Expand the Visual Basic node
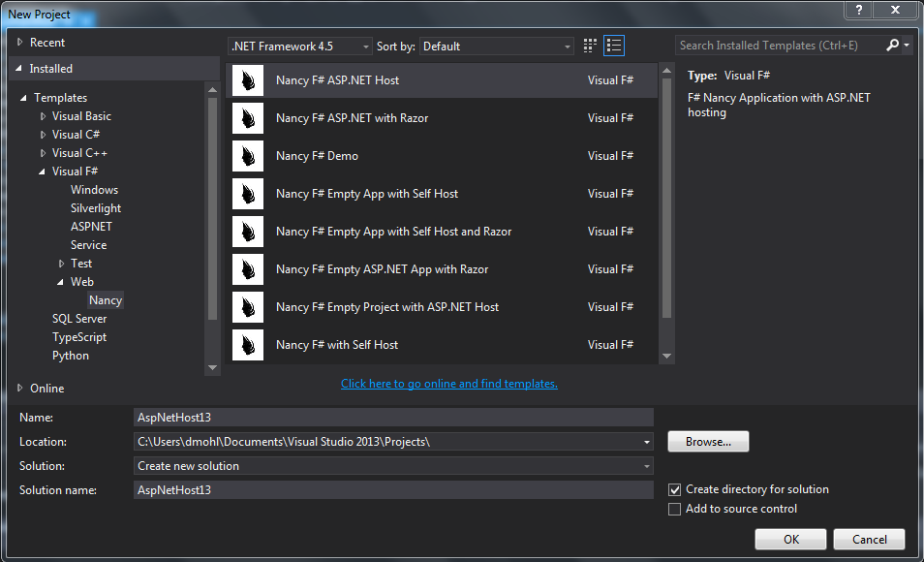 tap(43, 116)
